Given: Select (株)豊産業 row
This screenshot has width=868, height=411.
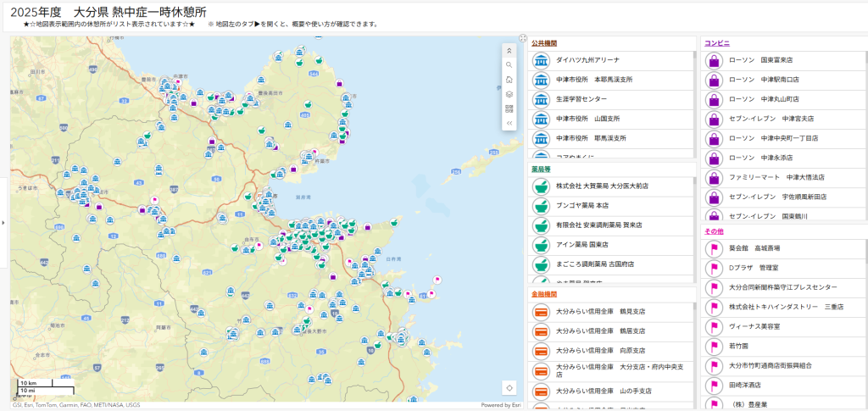Looking at the screenshot, I should [x=784, y=403].
